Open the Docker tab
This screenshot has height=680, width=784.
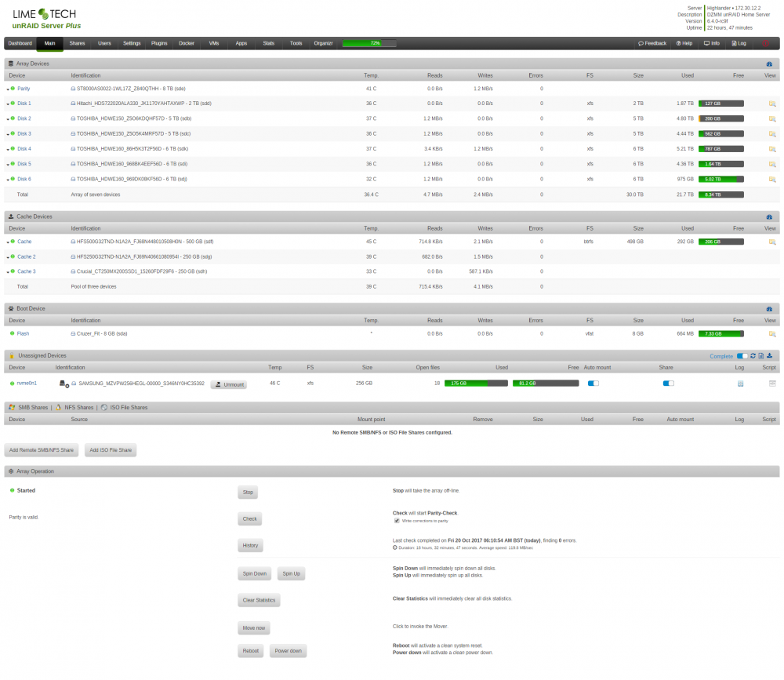[187, 44]
